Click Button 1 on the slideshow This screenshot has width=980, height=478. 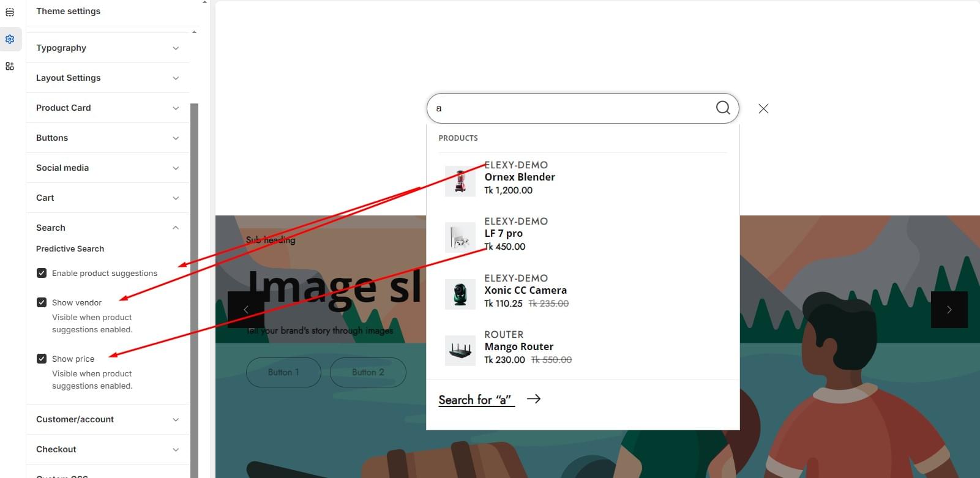283,372
